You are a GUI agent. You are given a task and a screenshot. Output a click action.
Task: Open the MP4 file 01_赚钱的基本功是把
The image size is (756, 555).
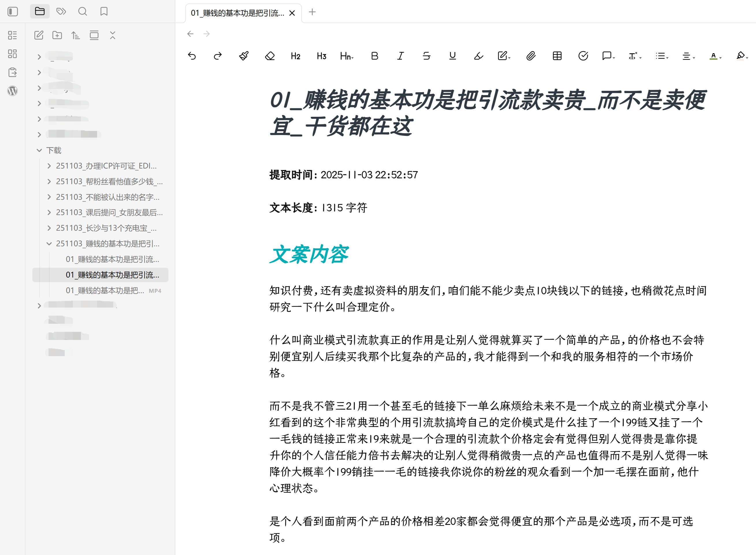point(105,290)
